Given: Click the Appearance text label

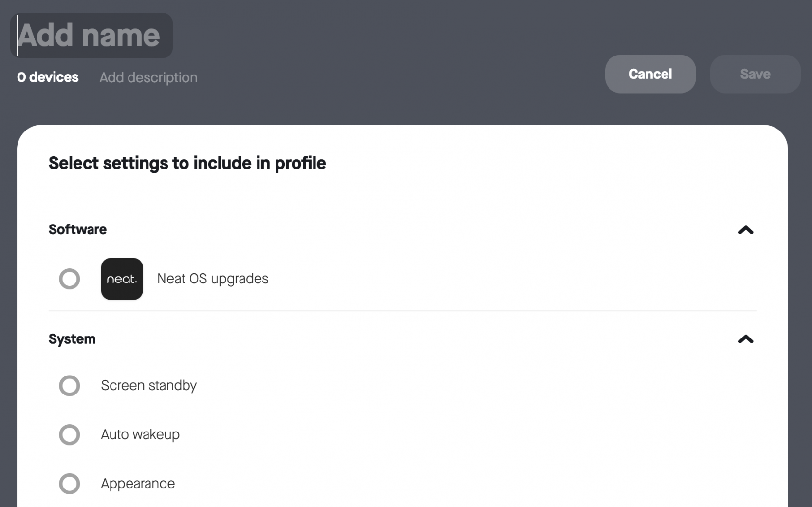Looking at the screenshot, I should 138,484.
